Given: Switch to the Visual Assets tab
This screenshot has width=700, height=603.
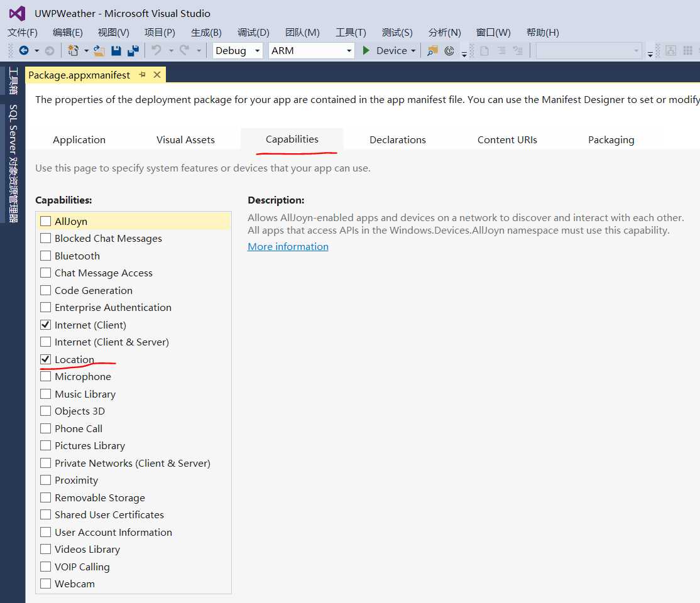Looking at the screenshot, I should coord(186,139).
